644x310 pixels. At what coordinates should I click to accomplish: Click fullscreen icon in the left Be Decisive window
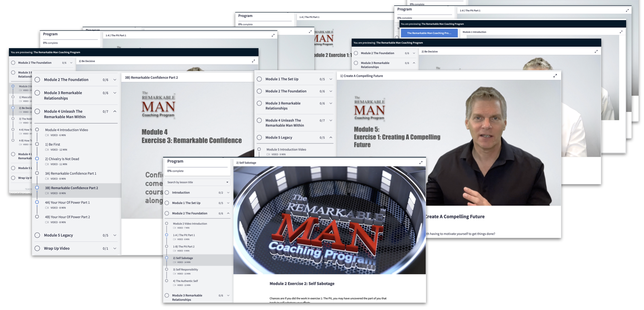tap(253, 61)
